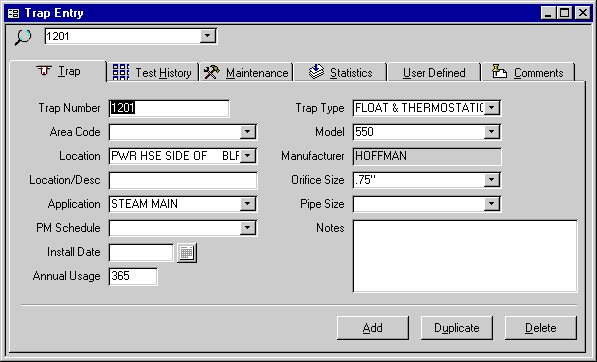This screenshot has height=362, width=597.
Task: Click the Duplicate button
Action: (x=457, y=328)
